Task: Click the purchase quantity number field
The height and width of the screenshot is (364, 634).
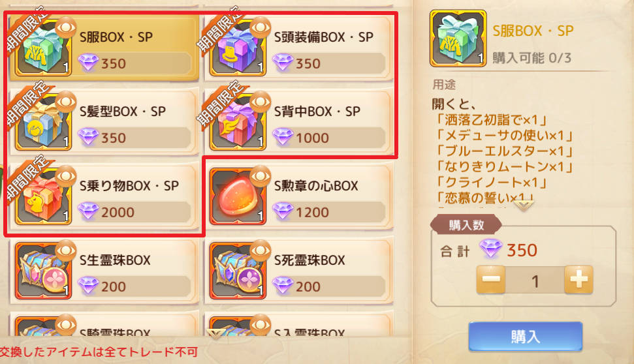Action: pos(535,281)
